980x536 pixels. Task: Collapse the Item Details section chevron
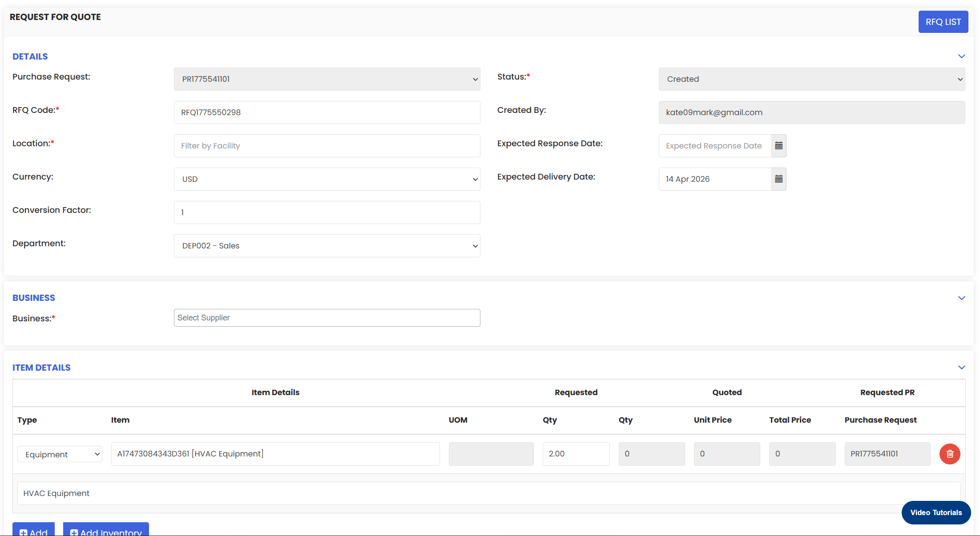point(961,368)
